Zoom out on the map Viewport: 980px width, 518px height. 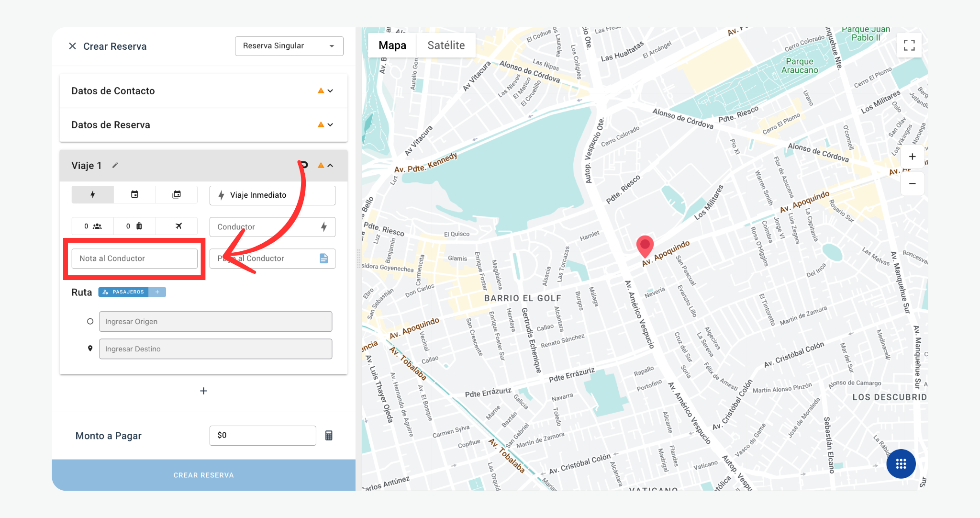913,184
